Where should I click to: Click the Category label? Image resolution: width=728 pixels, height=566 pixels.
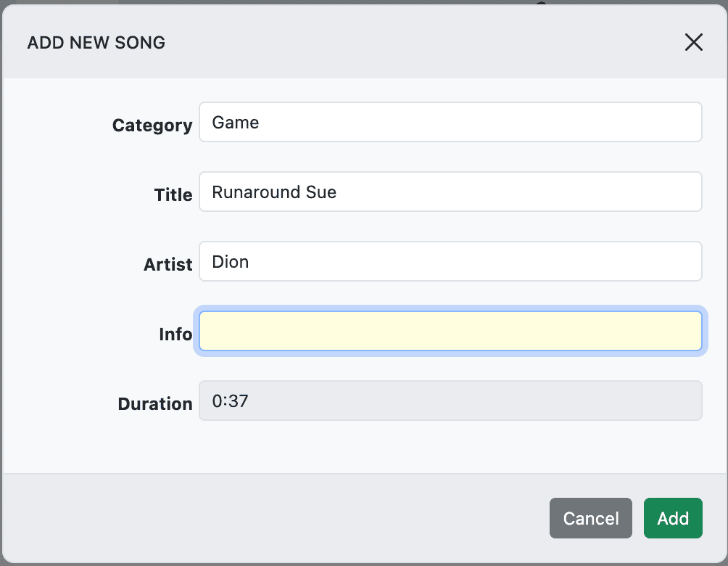[x=152, y=125]
